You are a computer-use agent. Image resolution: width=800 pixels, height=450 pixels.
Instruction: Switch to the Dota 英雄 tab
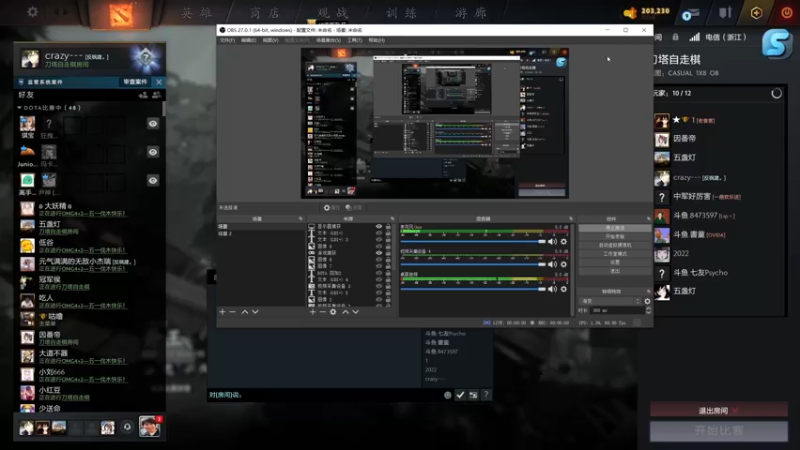(x=197, y=13)
